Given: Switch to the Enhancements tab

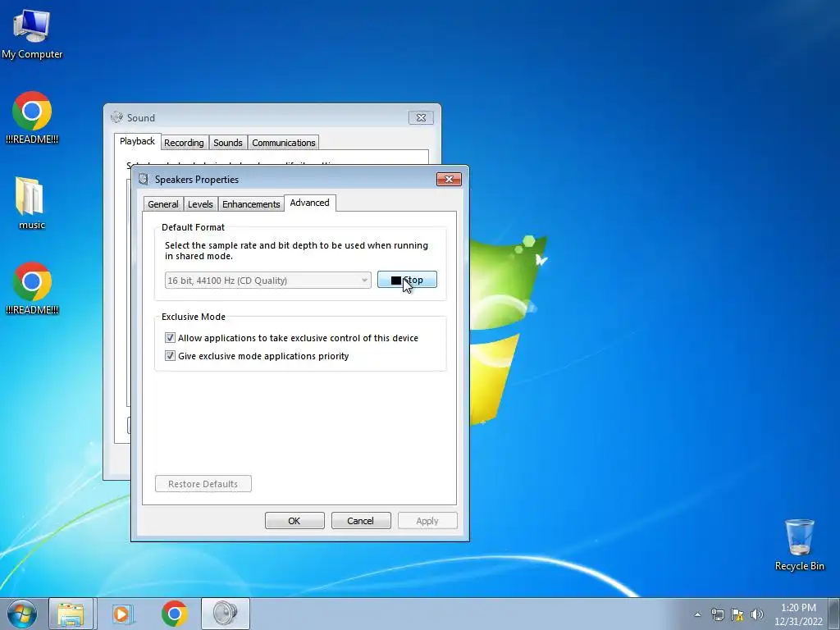Looking at the screenshot, I should click(251, 204).
